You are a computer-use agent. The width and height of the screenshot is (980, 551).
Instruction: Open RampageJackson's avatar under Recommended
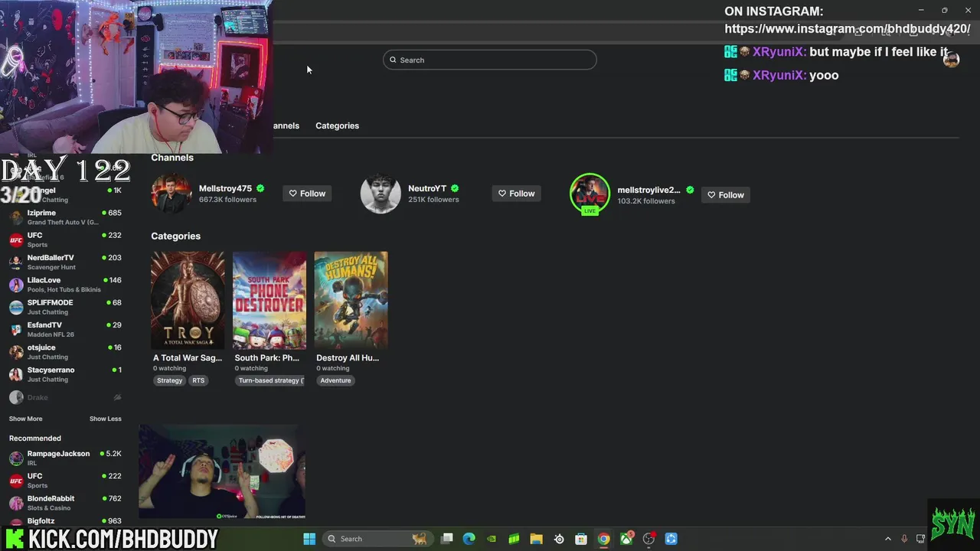pos(16,458)
